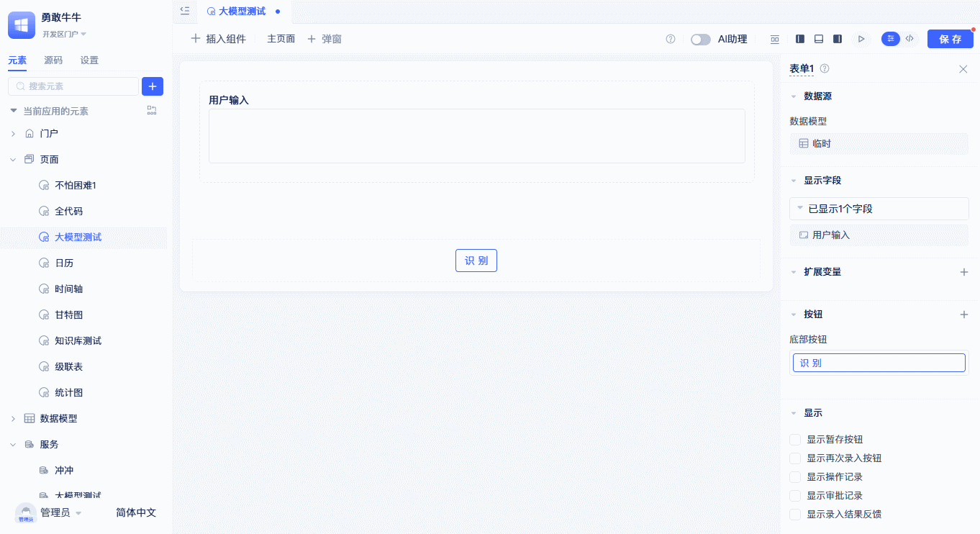This screenshot has width=980, height=534.
Task: Collapse 当前应用的元素 section
Action: click(14, 111)
